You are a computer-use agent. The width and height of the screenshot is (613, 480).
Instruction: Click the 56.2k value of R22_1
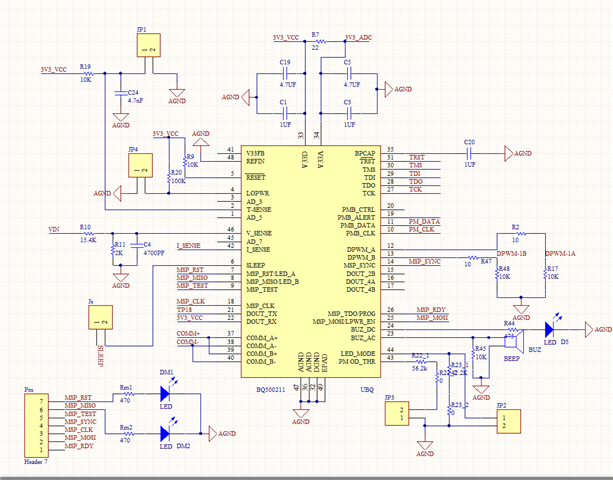click(x=419, y=368)
